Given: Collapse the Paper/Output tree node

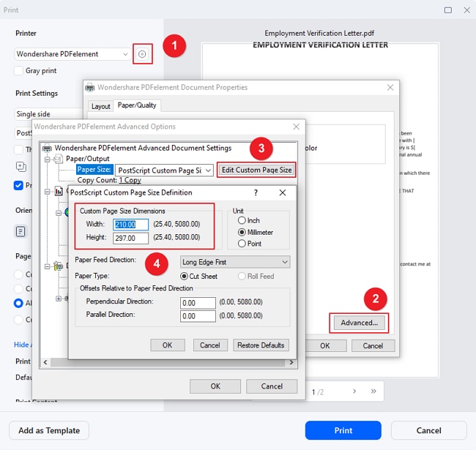Looking at the screenshot, I should [47, 159].
